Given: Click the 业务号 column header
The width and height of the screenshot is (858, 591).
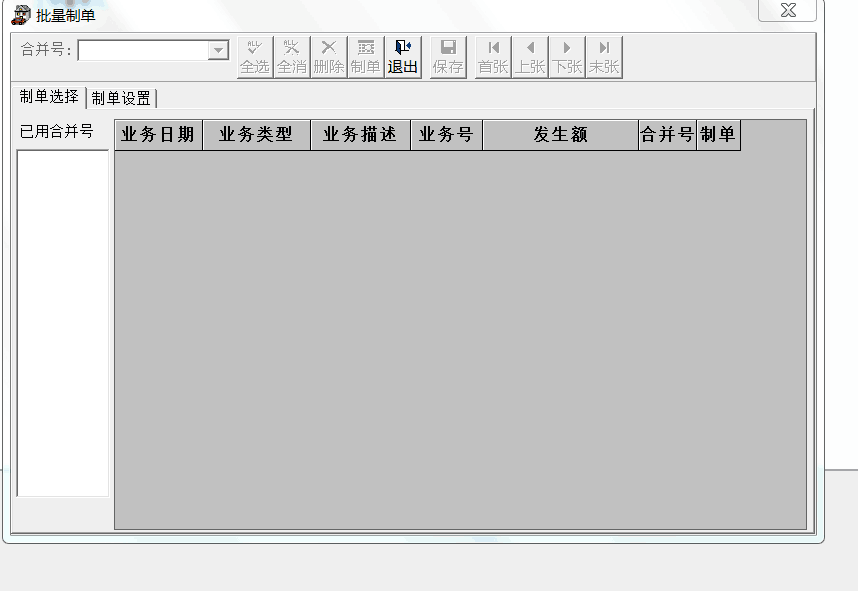Looking at the screenshot, I should (446, 135).
